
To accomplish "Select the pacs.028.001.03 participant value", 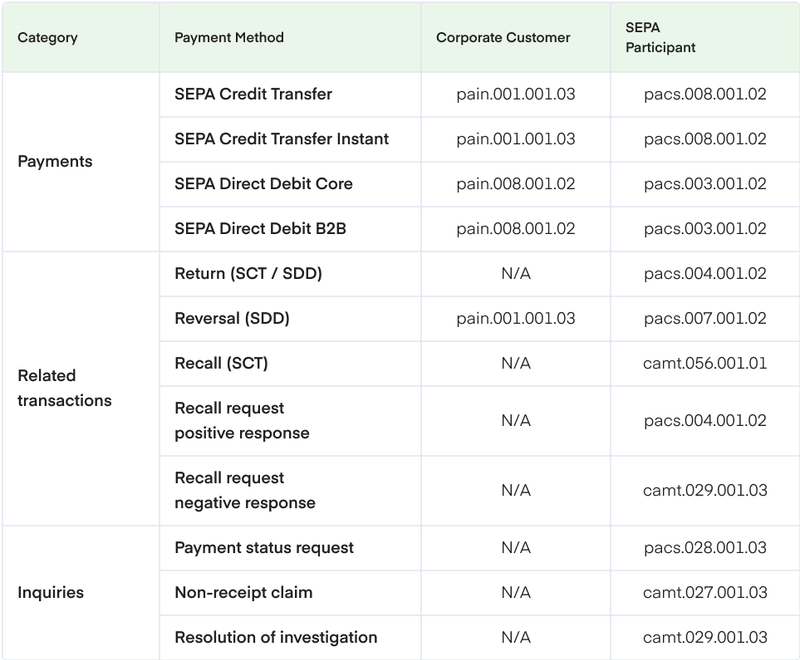I will pos(705,548).
